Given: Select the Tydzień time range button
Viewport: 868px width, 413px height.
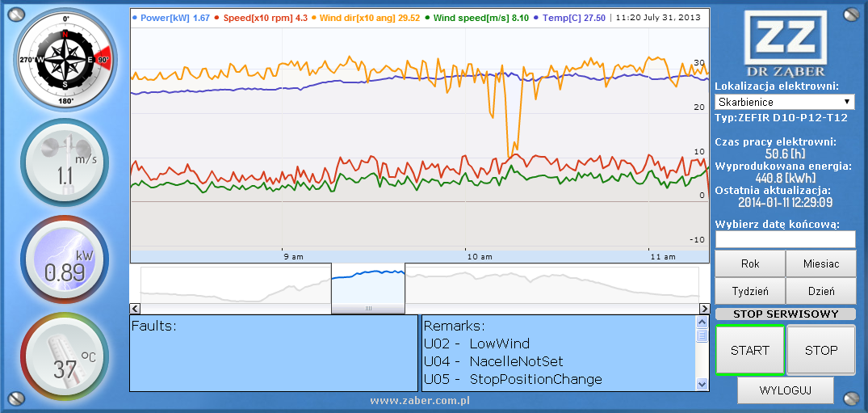Looking at the screenshot, I should click(750, 291).
